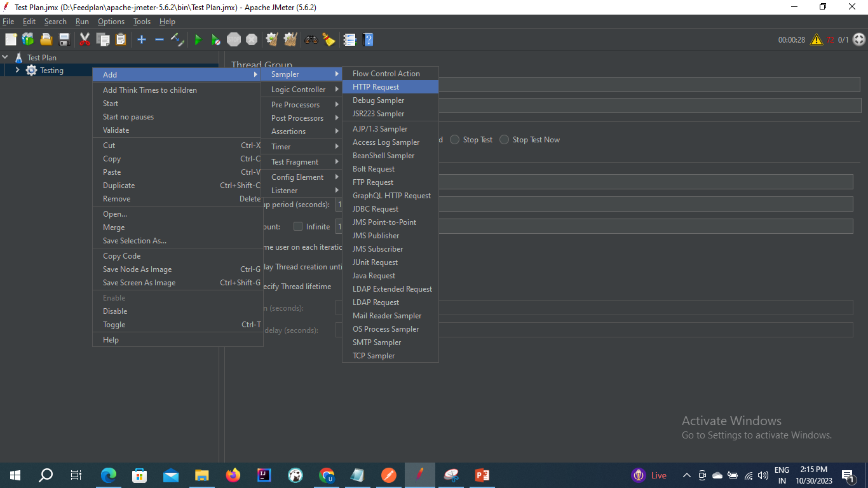The image size is (868, 488).
Task: Open the Config Element submenu
Action: (x=301, y=177)
